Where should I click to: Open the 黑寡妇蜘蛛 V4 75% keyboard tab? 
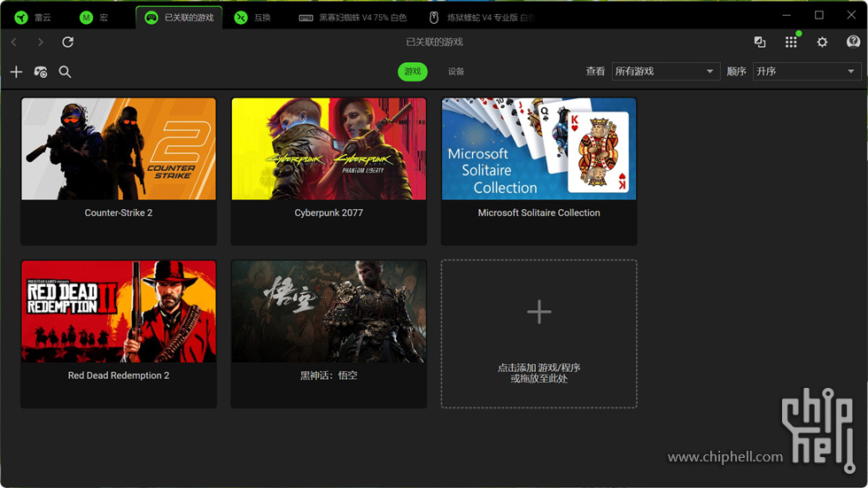pyautogui.click(x=353, y=18)
